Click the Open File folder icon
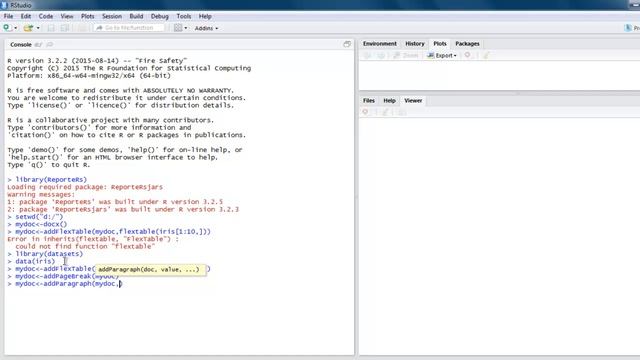 (x=28, y=28)
